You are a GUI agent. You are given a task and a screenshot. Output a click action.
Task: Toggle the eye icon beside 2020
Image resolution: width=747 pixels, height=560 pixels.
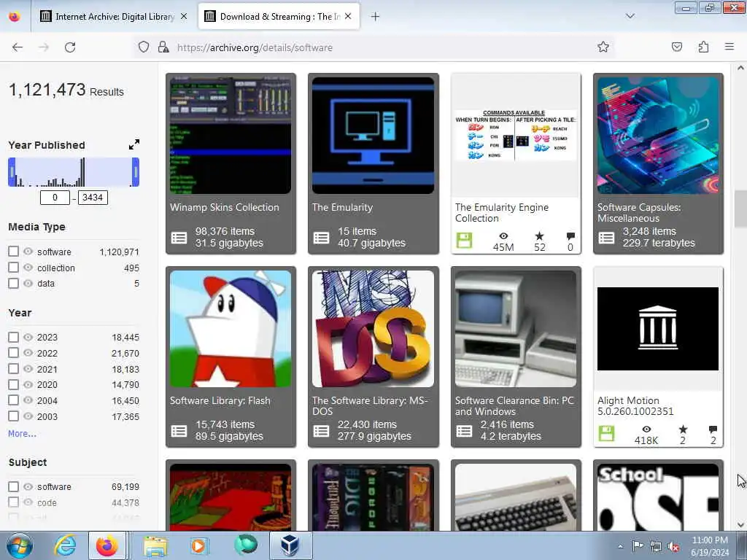point(28,384)
